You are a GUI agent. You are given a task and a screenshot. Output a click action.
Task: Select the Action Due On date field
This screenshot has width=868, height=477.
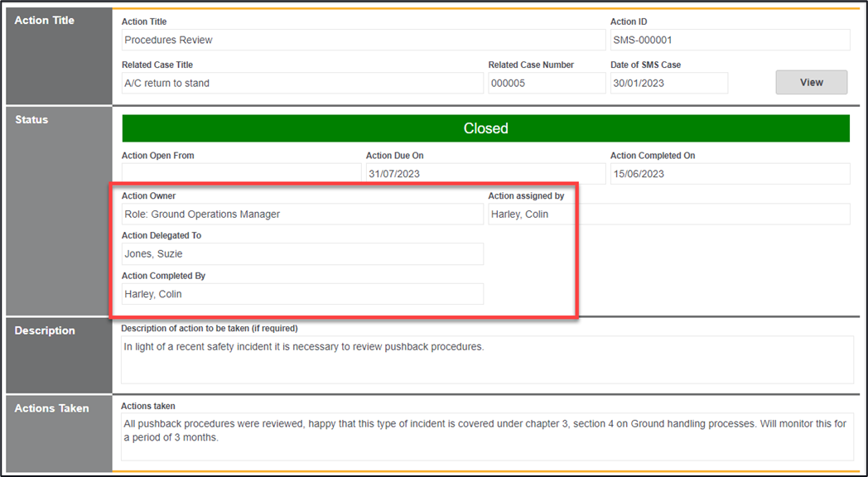pyautogui.click(x=485, y=174)
